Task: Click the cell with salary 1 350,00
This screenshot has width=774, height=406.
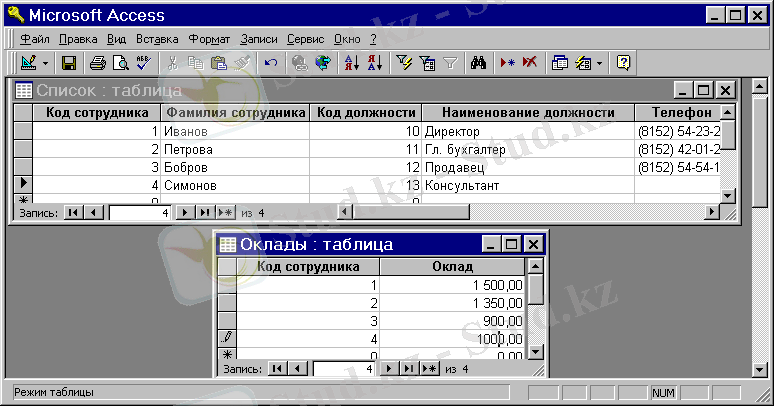Action: (452, 303)
